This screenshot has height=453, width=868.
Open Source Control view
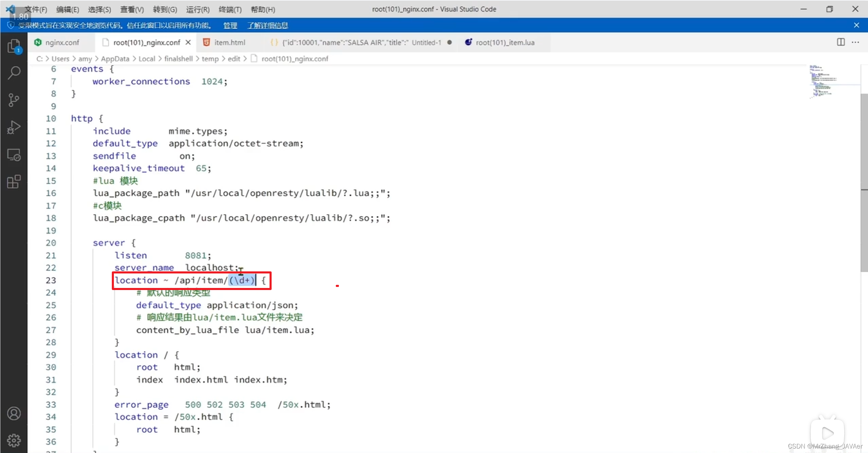point(14,100)
